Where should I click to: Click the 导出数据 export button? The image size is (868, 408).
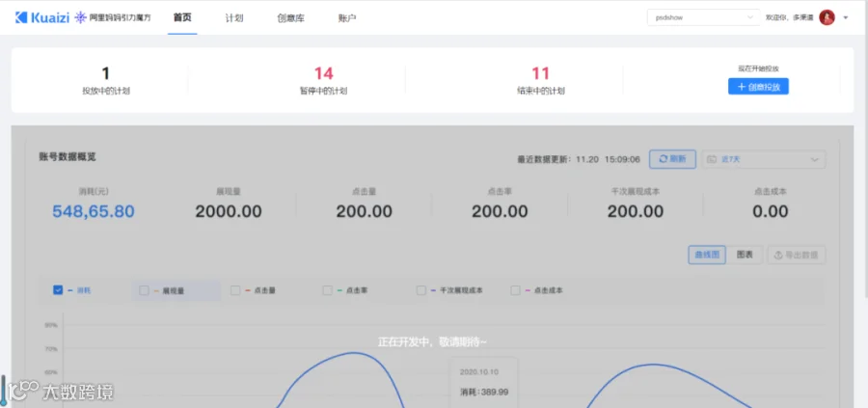click(x=796, y=255)
